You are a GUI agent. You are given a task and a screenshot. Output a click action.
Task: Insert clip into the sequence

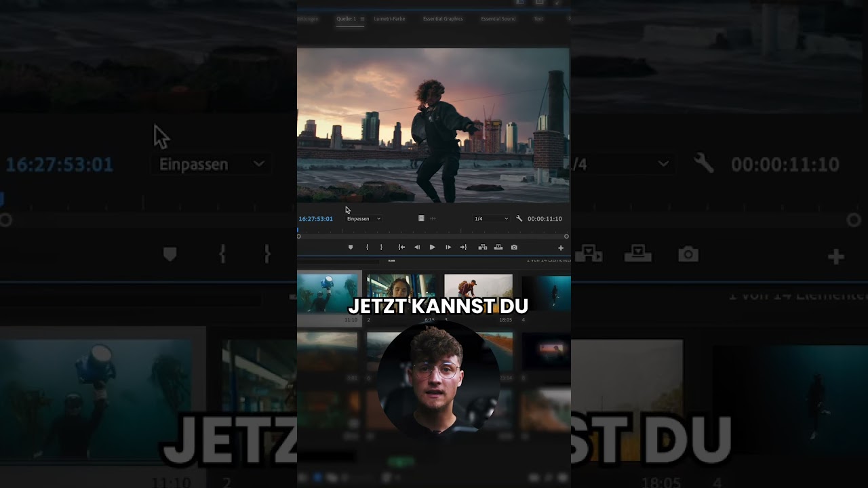pos(483,247)
